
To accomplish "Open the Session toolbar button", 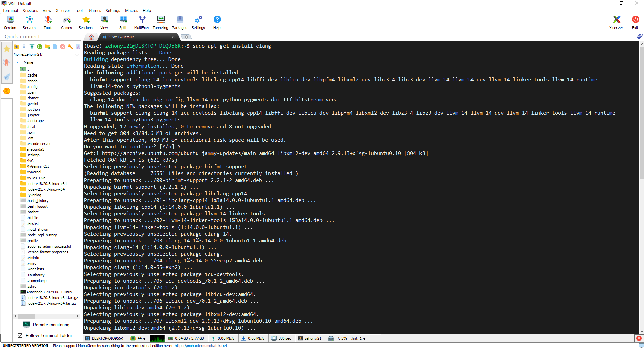I will tap(10, 22).
